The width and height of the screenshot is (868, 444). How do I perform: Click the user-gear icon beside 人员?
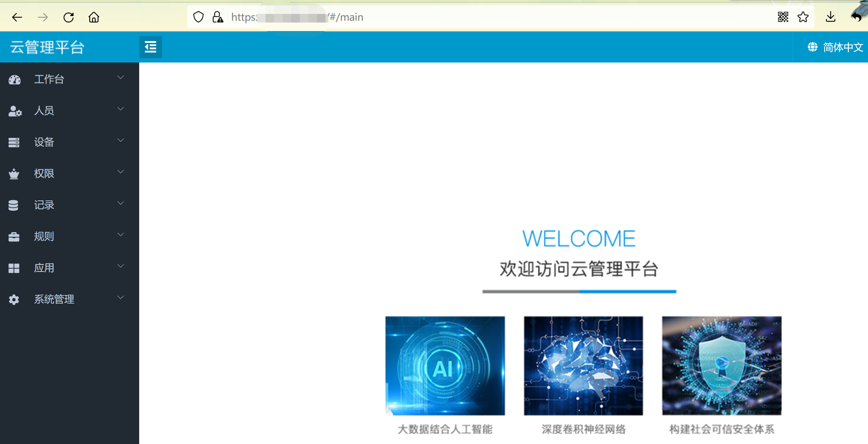click(x=15, y=111)
